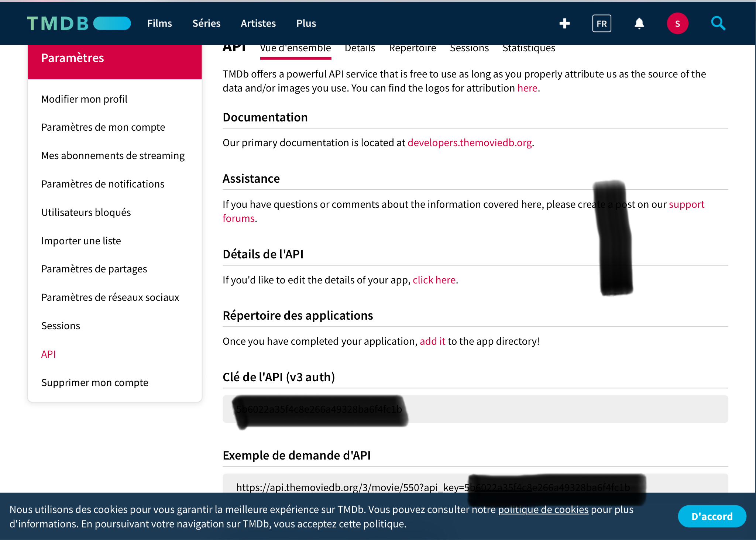Viewport: 756px width, 540px height.
Task: Open the user avatar S menu
Action: 677,23
